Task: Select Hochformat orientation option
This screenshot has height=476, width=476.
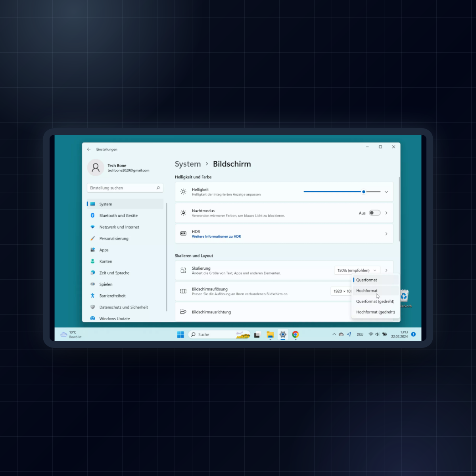Action: (376, 291)
